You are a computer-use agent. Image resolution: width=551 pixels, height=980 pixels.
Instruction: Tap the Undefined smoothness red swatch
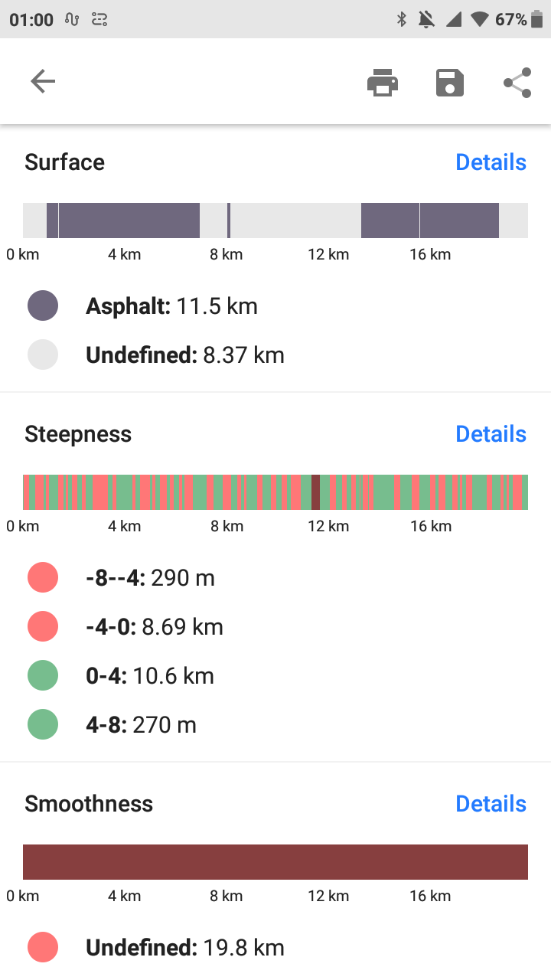tap(43, 948)
